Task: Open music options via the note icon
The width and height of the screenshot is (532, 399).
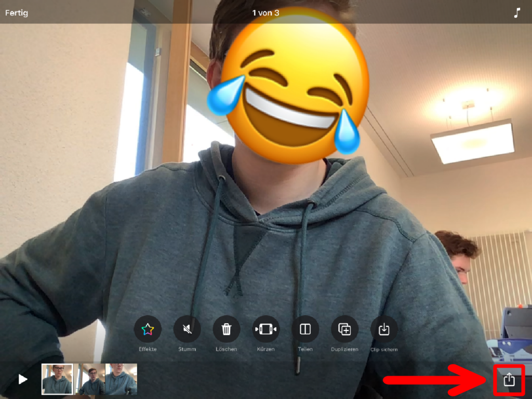Action: pyautogui.click(x=516, y=13)
